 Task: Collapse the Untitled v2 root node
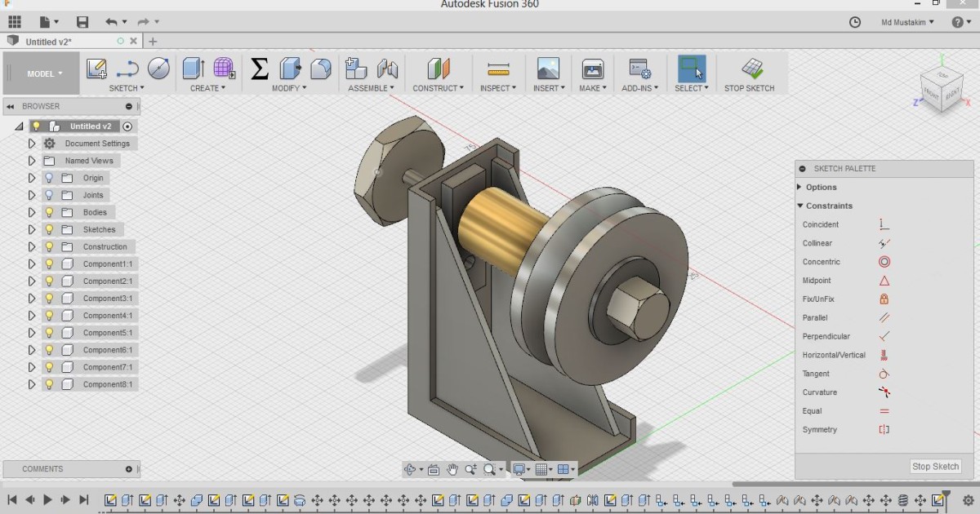coord(19,126)
